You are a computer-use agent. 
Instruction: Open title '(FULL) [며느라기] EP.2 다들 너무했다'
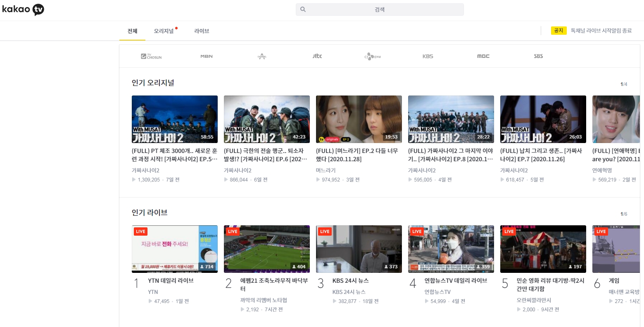pyautogui.click(x=357, y=155)
